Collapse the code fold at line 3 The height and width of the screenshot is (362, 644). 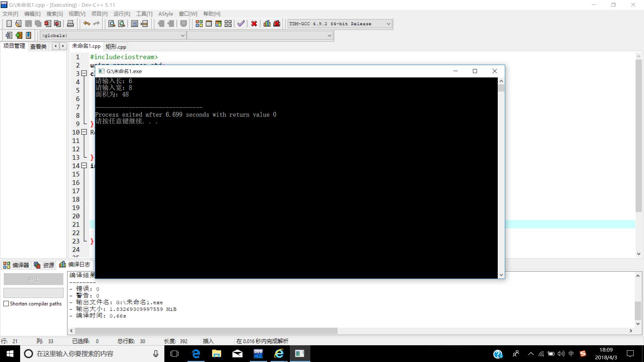coord(84,73)
